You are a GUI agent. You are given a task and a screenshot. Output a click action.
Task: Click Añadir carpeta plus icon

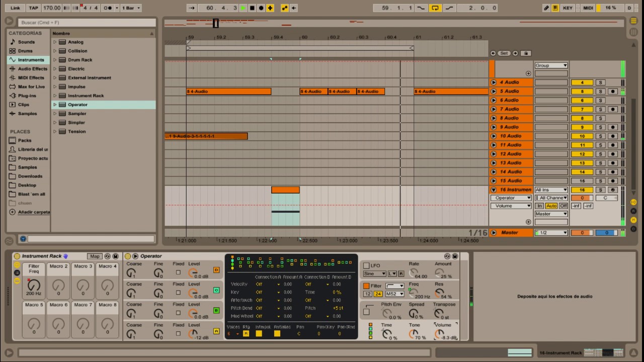click(13, 212)
